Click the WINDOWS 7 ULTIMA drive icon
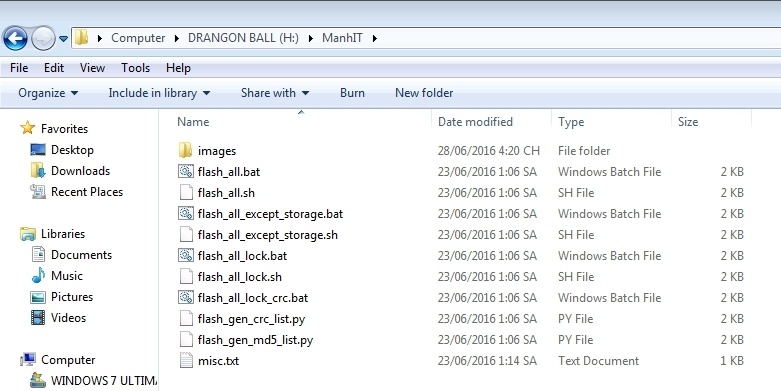Screen dimensions: 781x391 (38, 381)
